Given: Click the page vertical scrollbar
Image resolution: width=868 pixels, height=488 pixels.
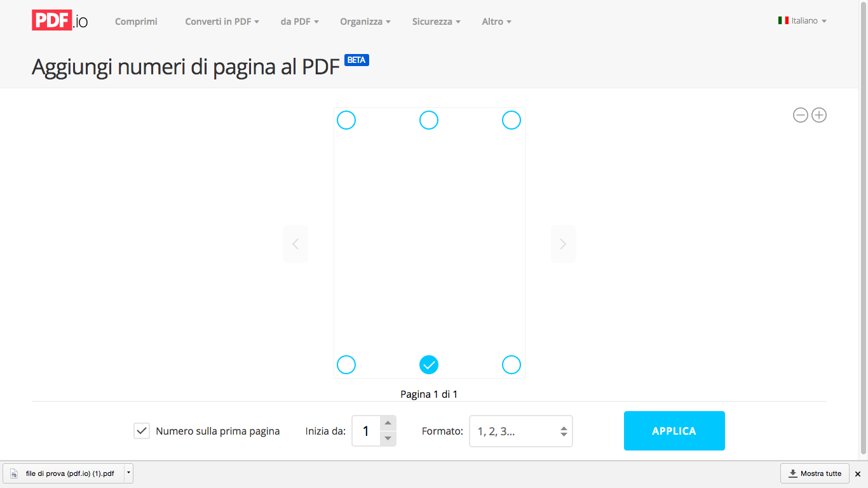Looking at the screenshot, I should tap(863, 229).
